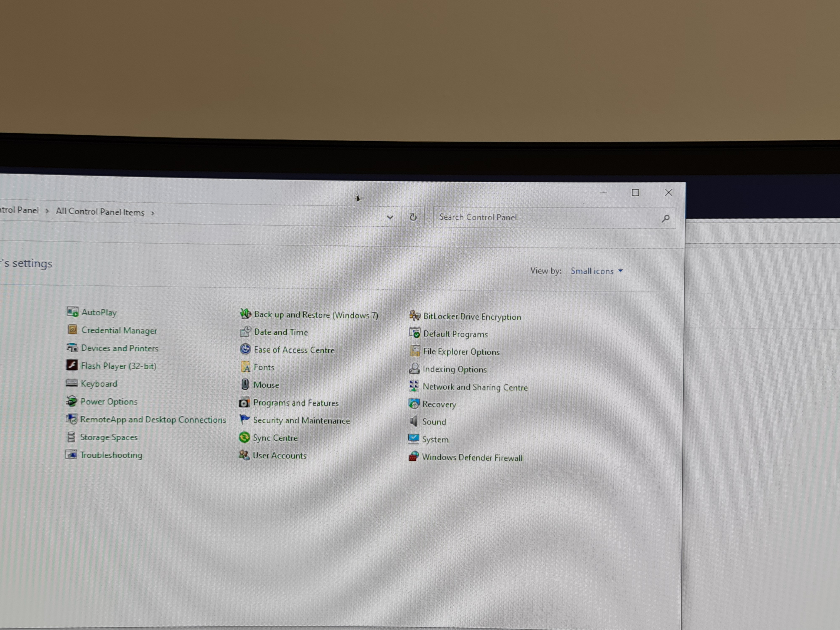Expand the chevron after 'All Control Panel Items'
The image size is (840, 630).
pyautogui.click(x=153, y=213)
